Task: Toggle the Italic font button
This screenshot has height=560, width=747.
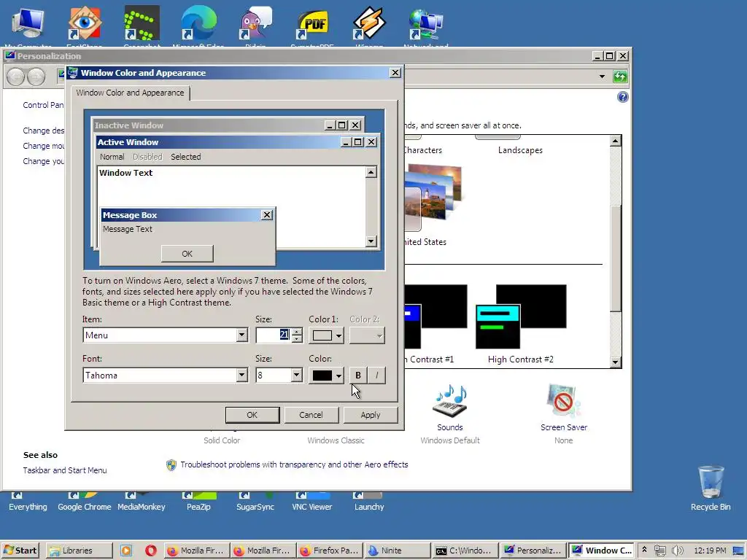Action: 376,376
